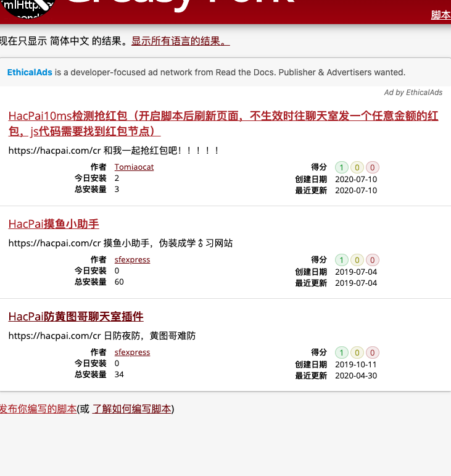This screenshot has height=476, width=451.
Task: Click total installs value 34
Action: (119, 374)
